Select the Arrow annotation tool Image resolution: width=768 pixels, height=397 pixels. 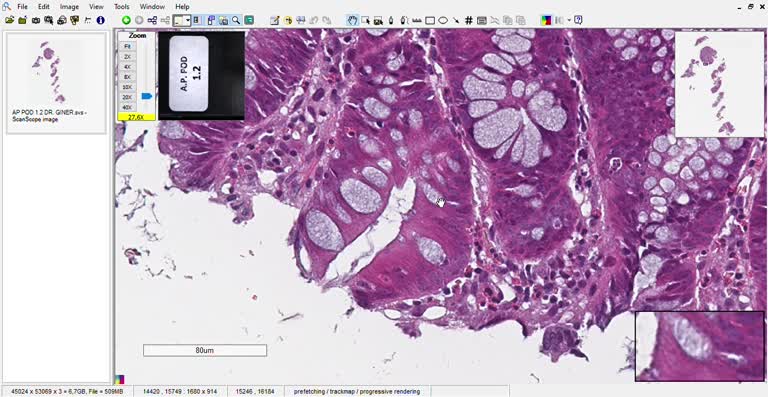[x=456, y=20]
